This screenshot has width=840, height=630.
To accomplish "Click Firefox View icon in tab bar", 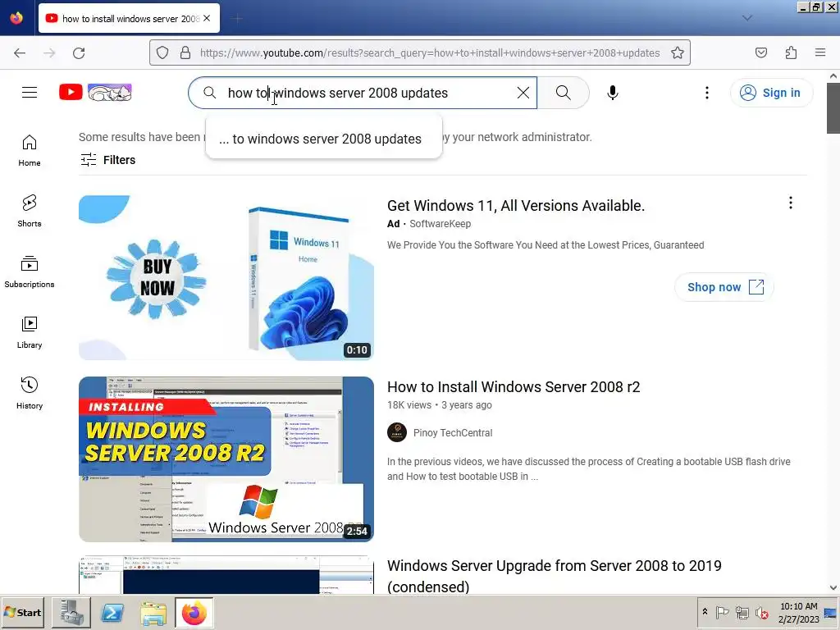I will tap(16, 18).
